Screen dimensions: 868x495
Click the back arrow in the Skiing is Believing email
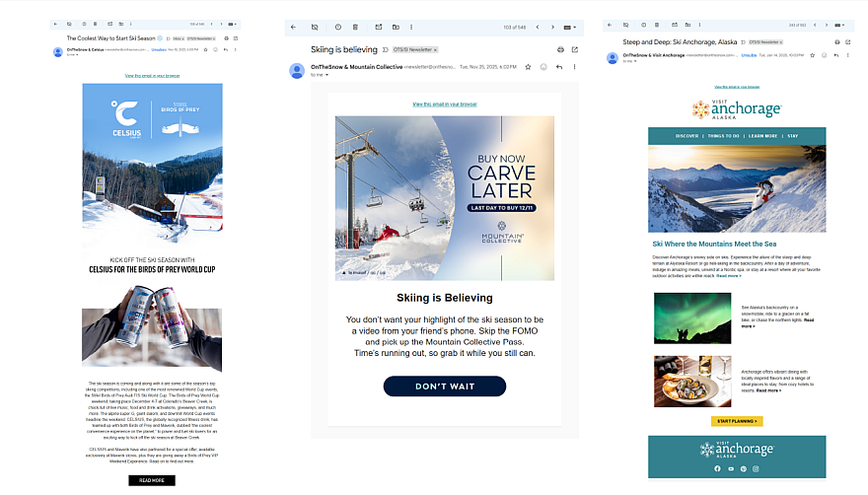pos(294,27)
